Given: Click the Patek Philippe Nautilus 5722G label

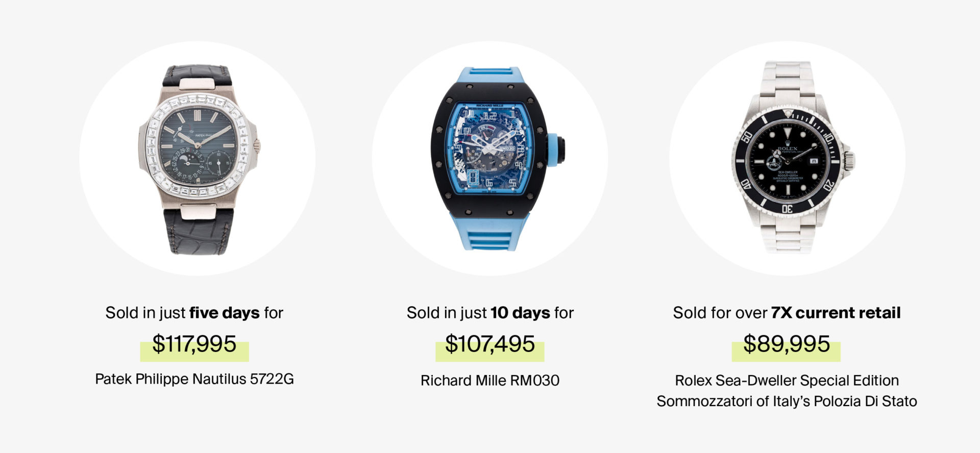Looking at the screenshot, I should pyautogui.click(x=194, y=379).
